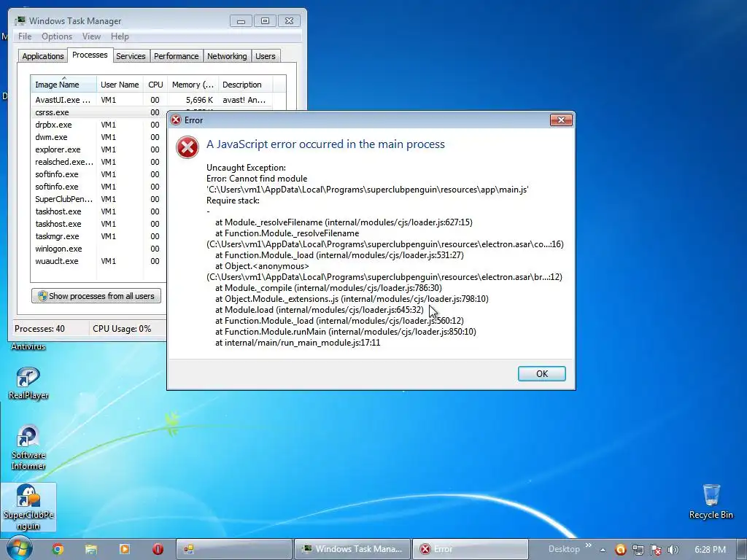Click the Task Manager title bar icon
Image resolution: width=747 pixels, height=560 pixels.
(x=20, y=21)
